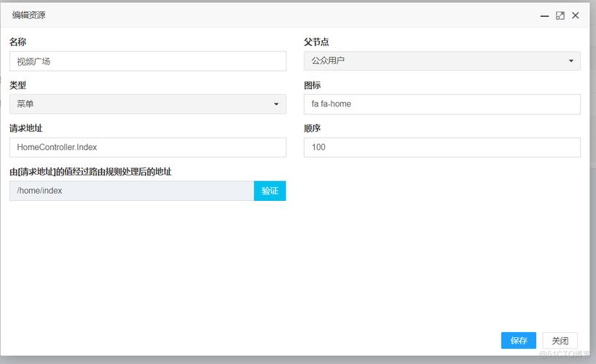This screenshot has width=596, height=364.
Task: Click the 关闭 button
Action: [x=560, y=341]
